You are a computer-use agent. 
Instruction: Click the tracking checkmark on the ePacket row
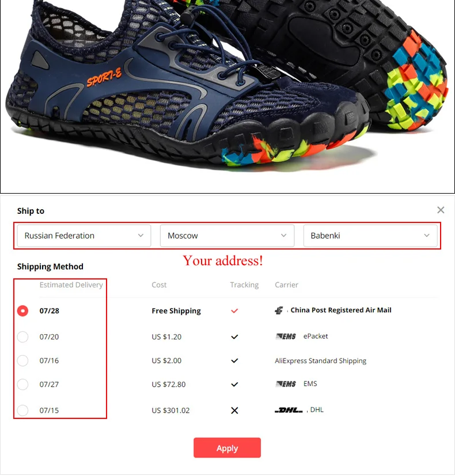(234, 337)
